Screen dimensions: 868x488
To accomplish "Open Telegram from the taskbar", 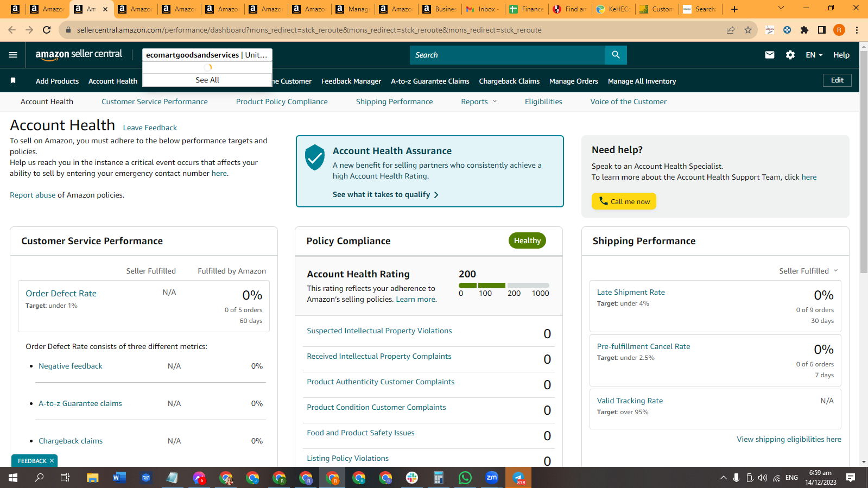I will point(518,478).
